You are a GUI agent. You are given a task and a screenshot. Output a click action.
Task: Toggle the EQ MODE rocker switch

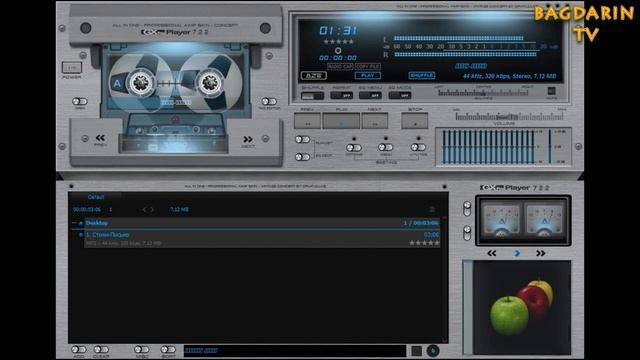(400, 96)
